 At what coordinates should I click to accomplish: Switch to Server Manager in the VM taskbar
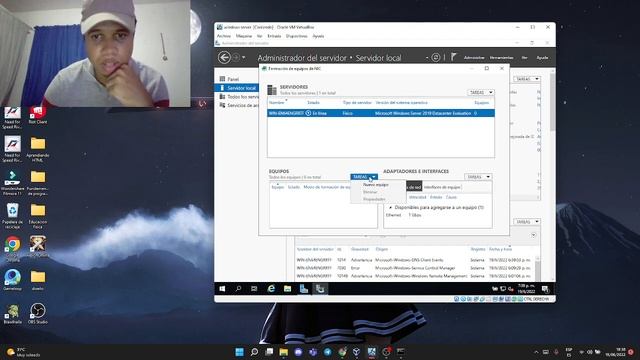[304, 289]
